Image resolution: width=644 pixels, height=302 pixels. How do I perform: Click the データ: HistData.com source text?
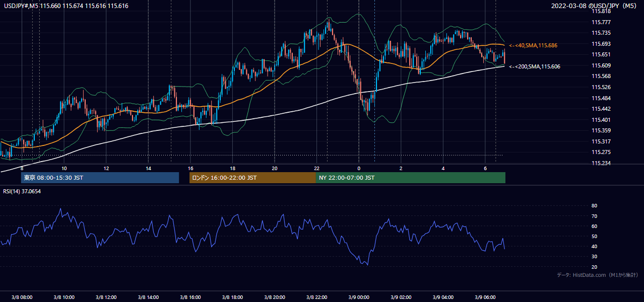tap(598, 275)
